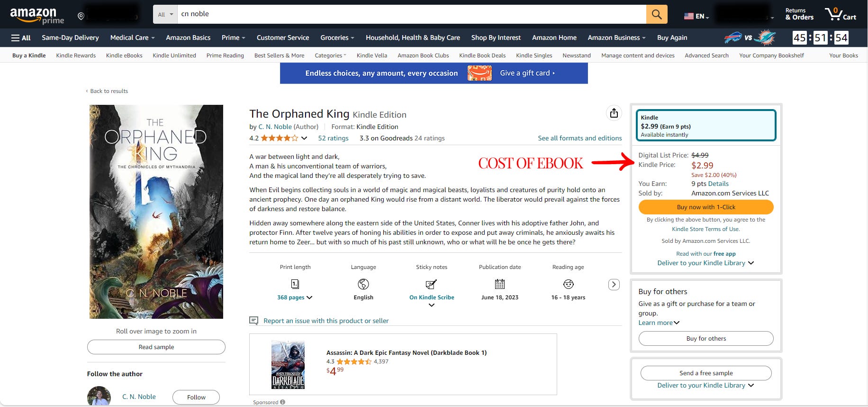Expand the Medical Care menu
Image resolution: width=868 pixels, height=407 pixels.
point(132,38)
